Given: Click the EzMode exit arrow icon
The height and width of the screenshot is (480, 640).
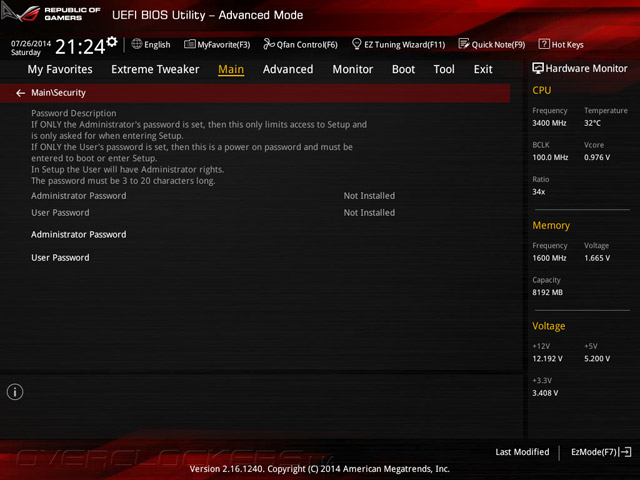Looking at the screenshot, I should click(625, 452).
